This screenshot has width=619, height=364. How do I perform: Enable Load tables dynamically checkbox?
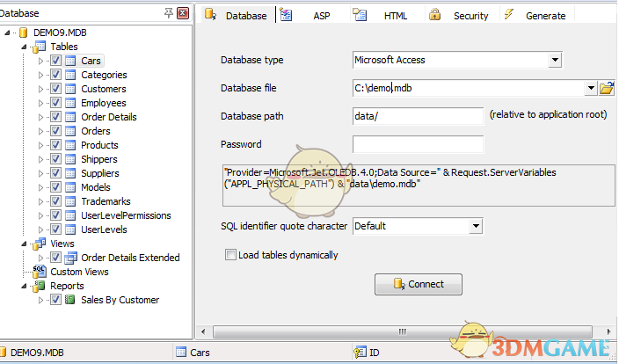230,255
